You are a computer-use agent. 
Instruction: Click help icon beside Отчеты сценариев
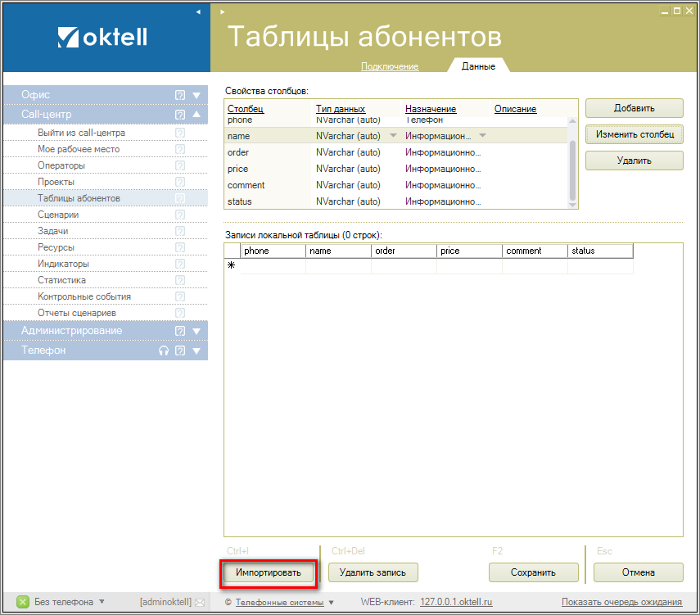coord(180,313)
